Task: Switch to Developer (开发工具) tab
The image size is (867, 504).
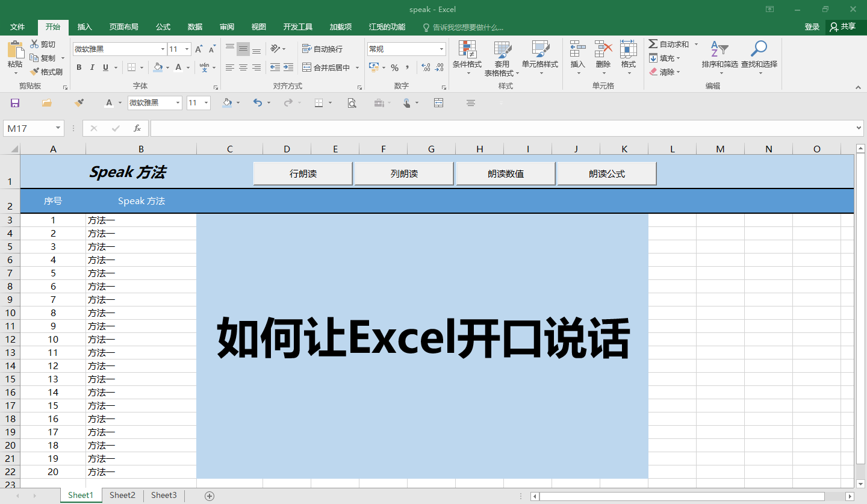Action: click(x=298, y=26)
